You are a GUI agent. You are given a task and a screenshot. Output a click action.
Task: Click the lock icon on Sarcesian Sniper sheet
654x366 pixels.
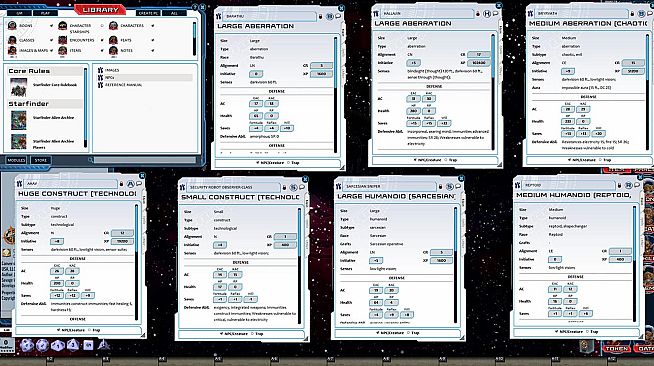click(x=440, y=186)
